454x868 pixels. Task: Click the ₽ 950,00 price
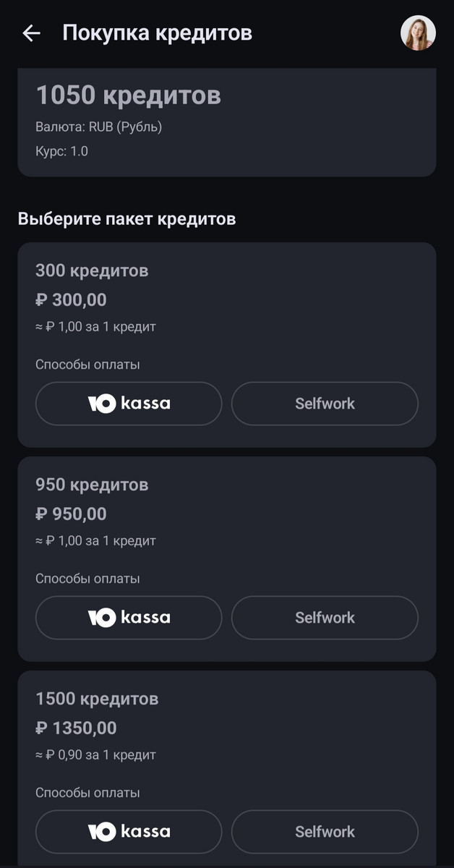(x=71, y=514)
